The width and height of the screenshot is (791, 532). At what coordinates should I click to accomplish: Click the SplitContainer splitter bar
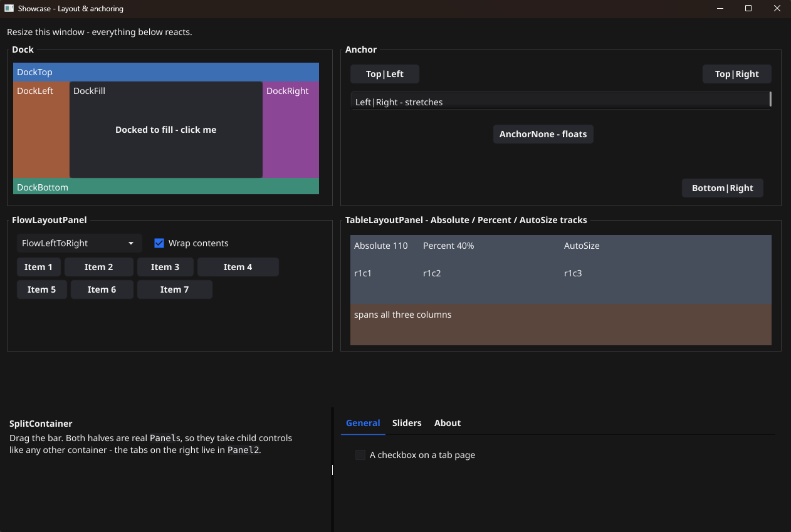coord(332,470)
